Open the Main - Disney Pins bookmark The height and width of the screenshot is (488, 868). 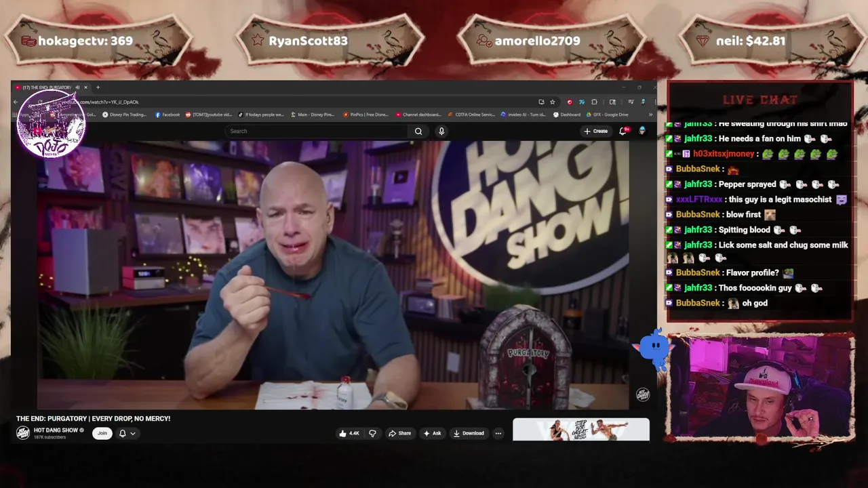(x=313, y=115)
